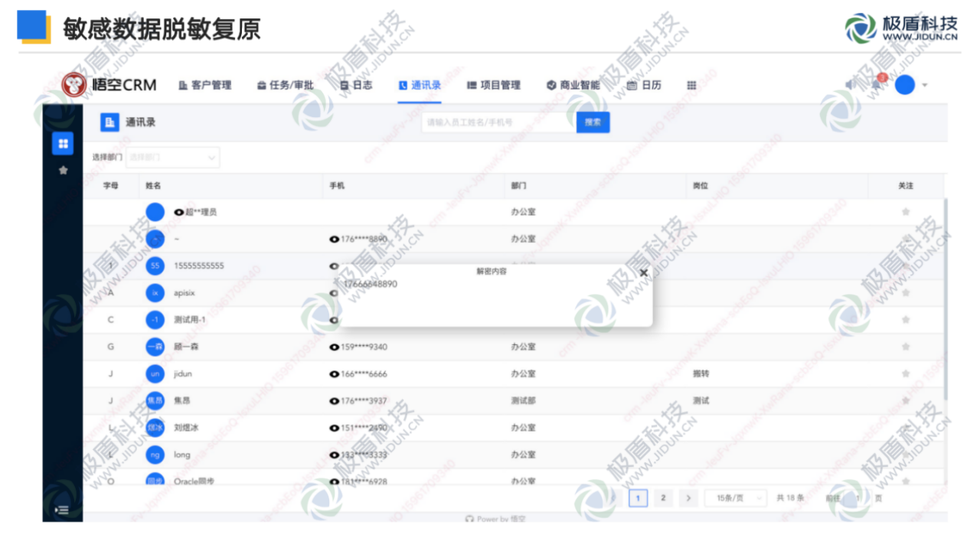Image resolution: width=980 pixels, height=548 pixels.
Task: Open the notification bell icon
Action: point(877,84)
